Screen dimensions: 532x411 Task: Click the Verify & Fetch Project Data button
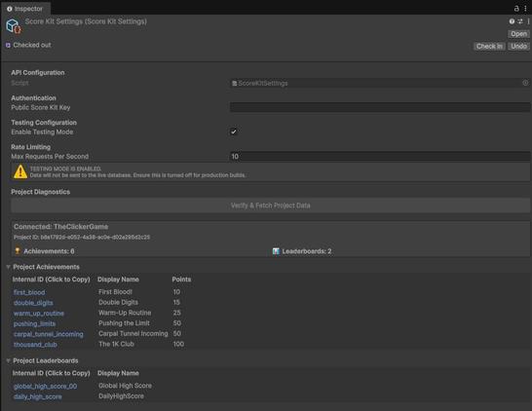(x=271, y=205)
